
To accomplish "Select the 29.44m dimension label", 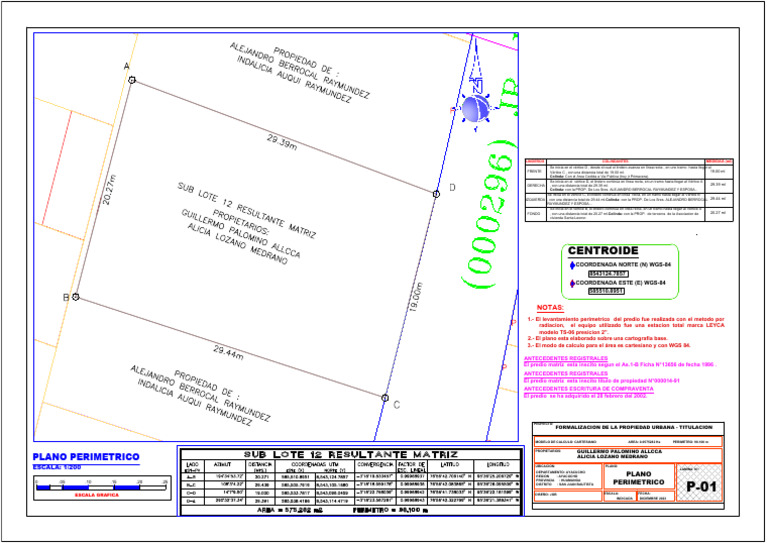I will (x=229, y=352).
